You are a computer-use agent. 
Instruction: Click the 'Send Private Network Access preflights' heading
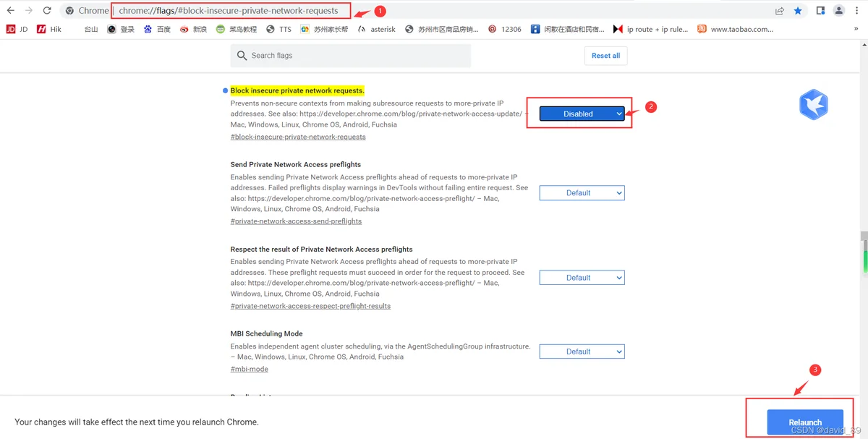pos(296,164)
